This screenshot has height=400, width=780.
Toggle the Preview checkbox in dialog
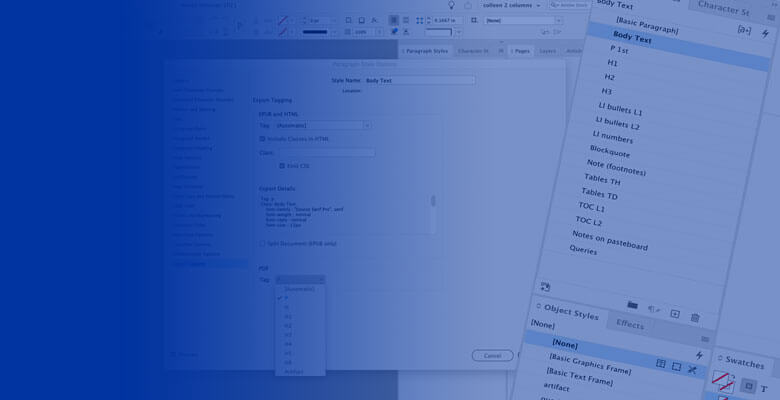(x=174, y=355)
